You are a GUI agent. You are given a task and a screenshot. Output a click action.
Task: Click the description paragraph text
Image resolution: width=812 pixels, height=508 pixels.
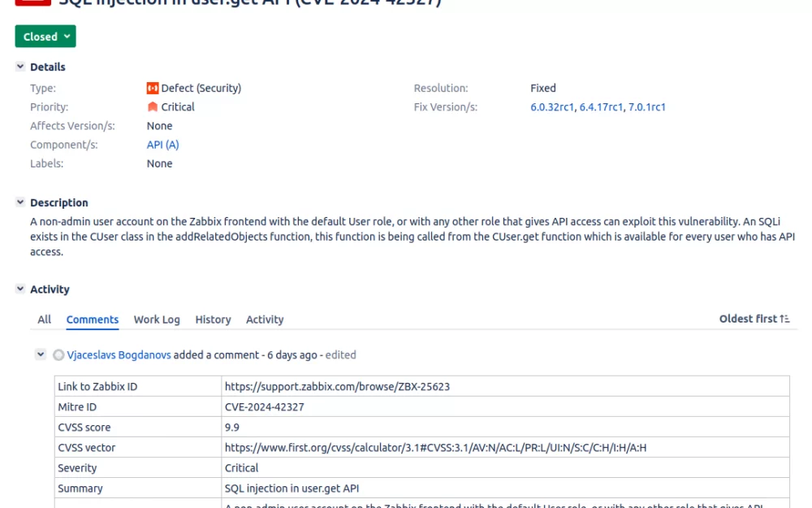click(x=412, y=237)
